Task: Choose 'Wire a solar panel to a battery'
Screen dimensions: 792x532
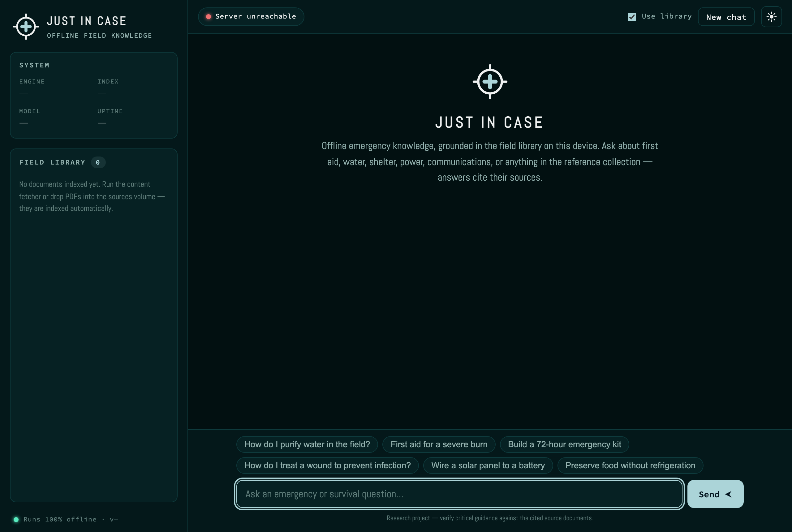Action: [x=488, y=465]
